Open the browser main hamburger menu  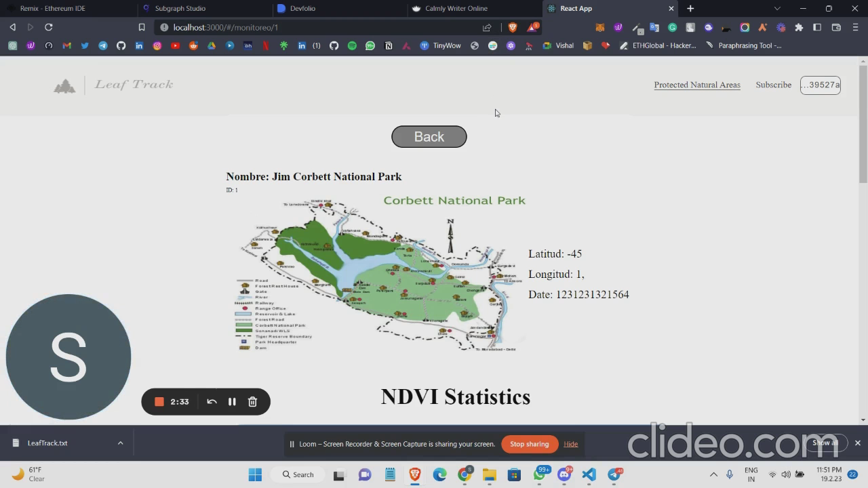click(854, 27)
